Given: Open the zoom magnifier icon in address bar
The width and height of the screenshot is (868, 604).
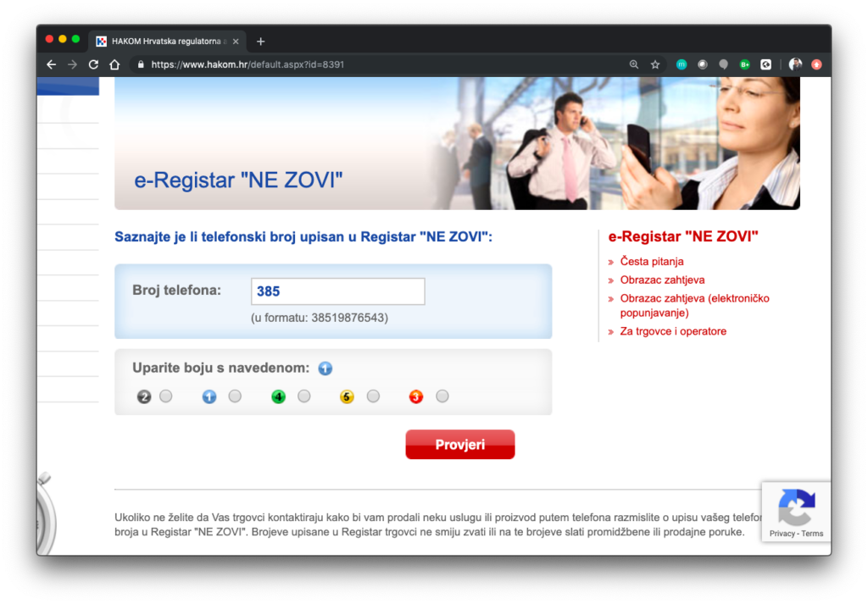Looking at the screenshot, I should (x=634, y=64).
